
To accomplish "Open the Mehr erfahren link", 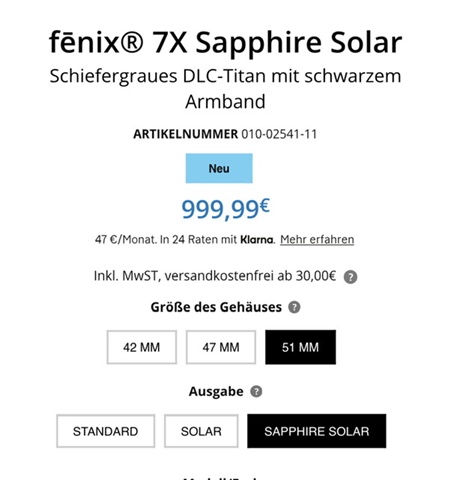I will pos(317,240).
